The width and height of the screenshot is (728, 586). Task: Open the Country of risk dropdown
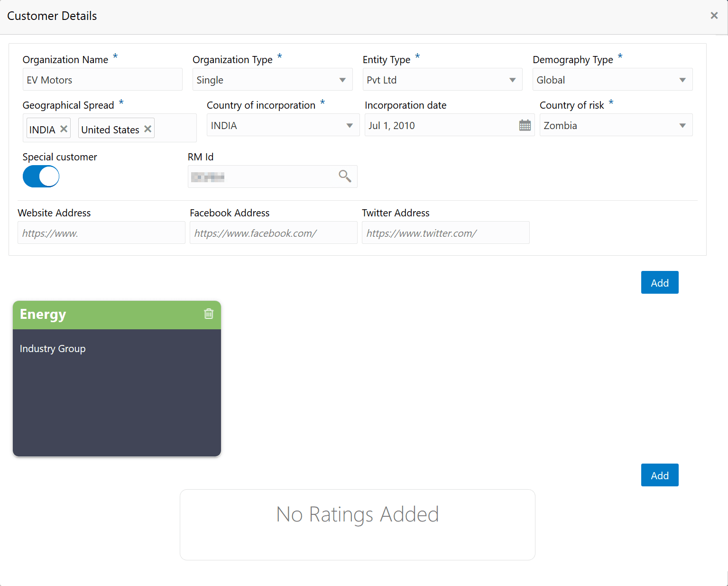(x=682, y=125)
